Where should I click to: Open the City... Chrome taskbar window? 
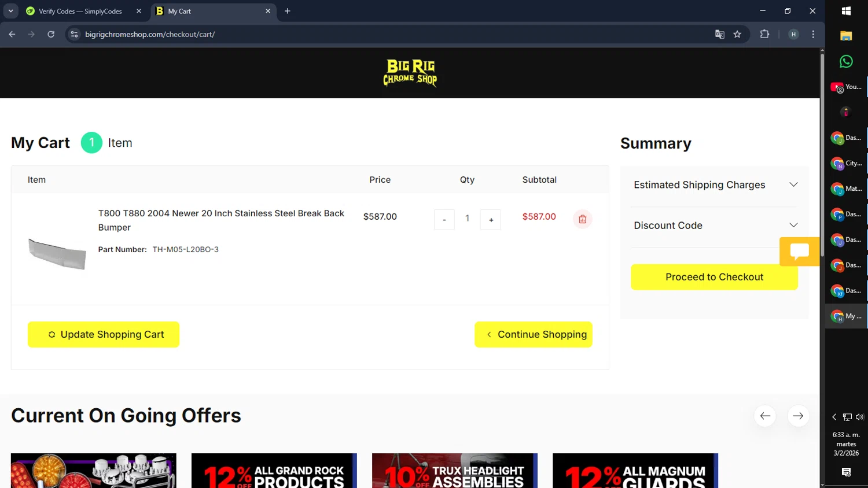pos(846,163)
